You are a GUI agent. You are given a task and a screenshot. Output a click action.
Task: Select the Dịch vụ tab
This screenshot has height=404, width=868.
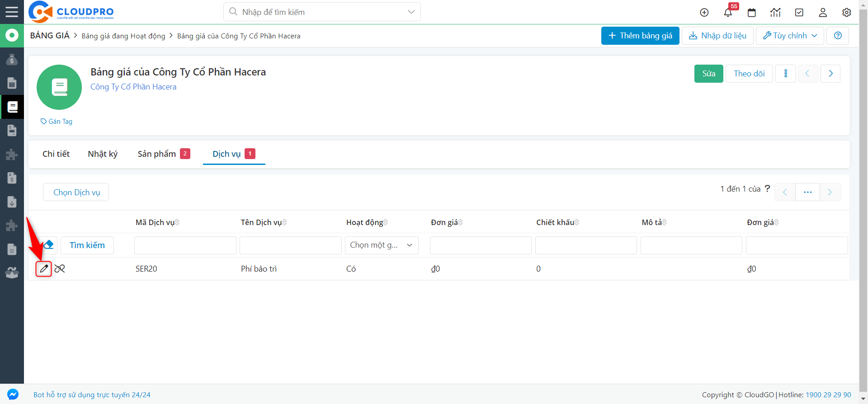point(234,154)
